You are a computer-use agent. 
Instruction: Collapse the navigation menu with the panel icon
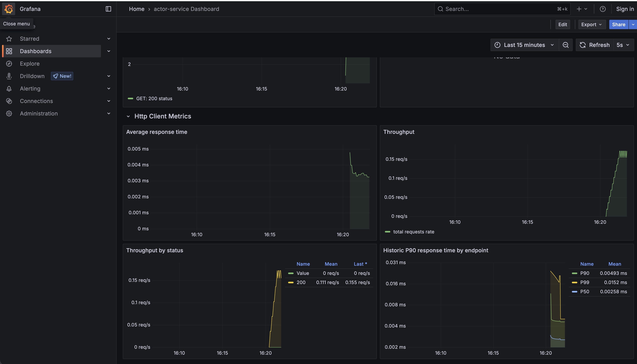(x=108, y=9)
